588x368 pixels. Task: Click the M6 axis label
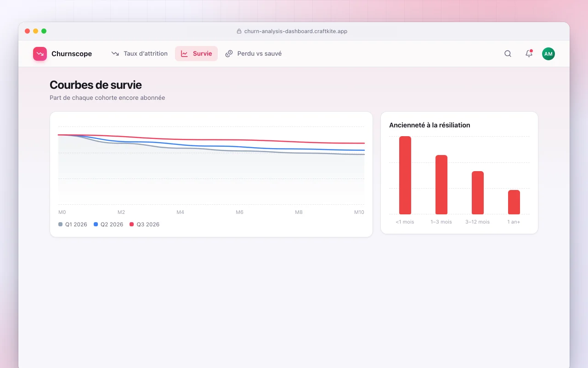[240, 212]
